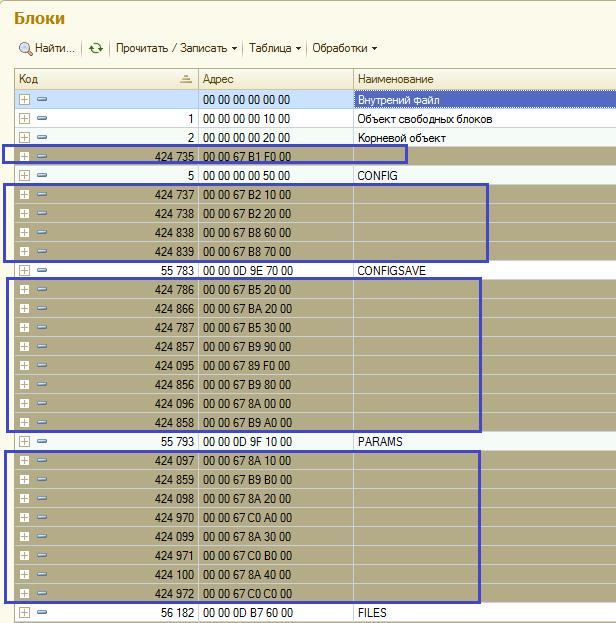Expand the PARAMS row tree node
The height and width of the screenshot is (623, 616).
[25, 442]
